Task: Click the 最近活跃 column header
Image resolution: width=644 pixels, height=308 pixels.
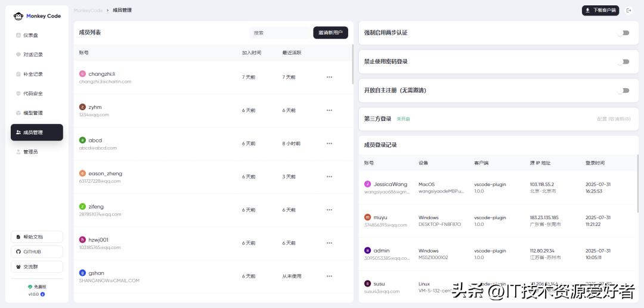Action: pos(292,53)
